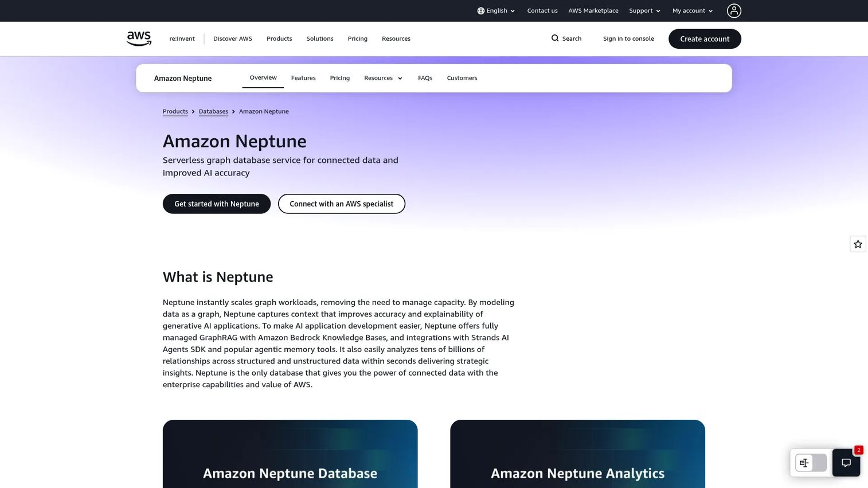Click the chevron after Databases breadcrumb
Viewport: 868px width, 488px height.
[x=233, y=111]
